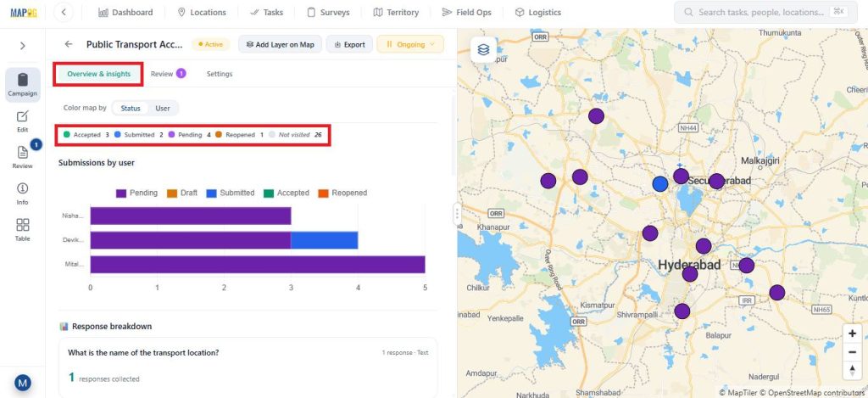Focus the search tasks, people, locations field
This screenshot has width=868, height=398.
(765, 12)
